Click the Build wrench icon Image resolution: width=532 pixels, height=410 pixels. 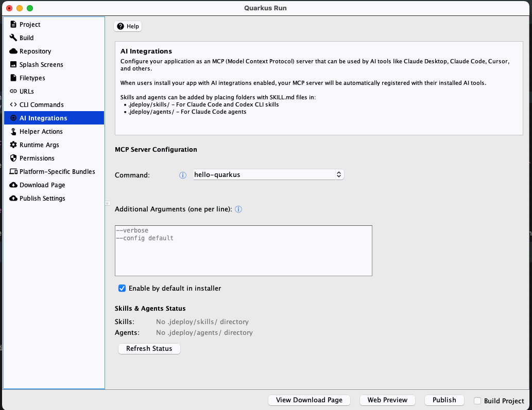point(13,38)
